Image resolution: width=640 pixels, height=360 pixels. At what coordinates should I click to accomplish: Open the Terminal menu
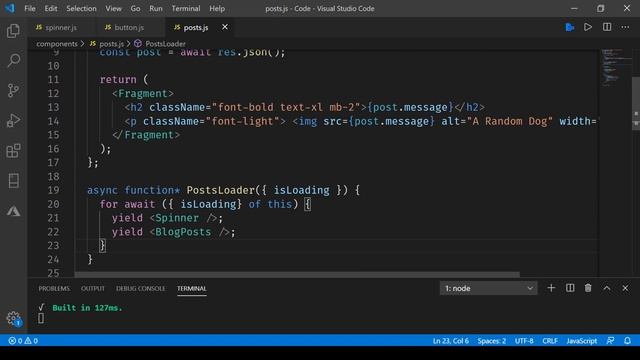pos(186,8)
